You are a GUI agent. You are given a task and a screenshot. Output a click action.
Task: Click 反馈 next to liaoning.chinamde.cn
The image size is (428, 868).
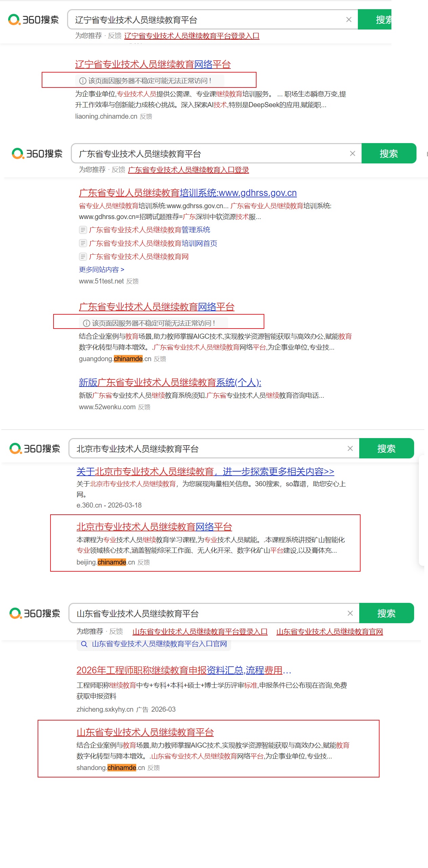click(146, 117)
